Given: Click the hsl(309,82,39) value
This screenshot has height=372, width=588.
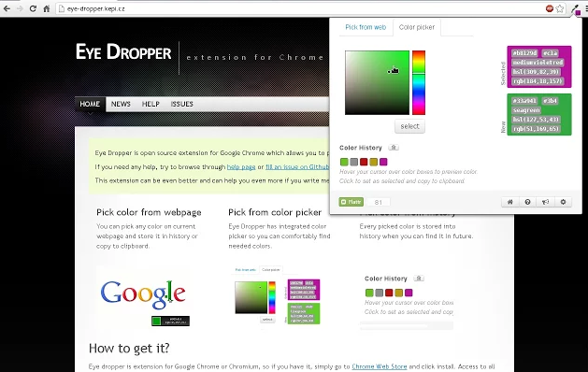Looking at the screenshot, I should tap(536, 72).
